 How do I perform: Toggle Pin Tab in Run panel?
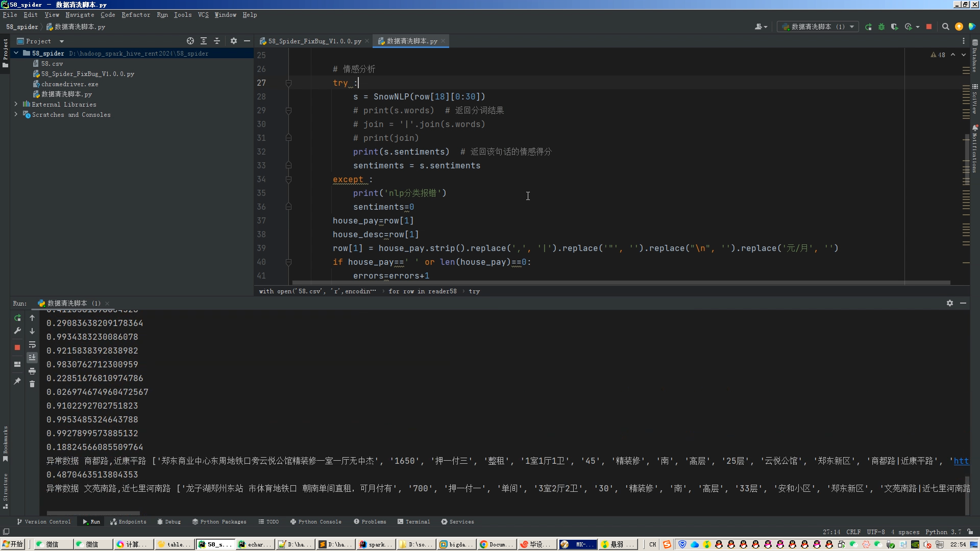[17, 381]
